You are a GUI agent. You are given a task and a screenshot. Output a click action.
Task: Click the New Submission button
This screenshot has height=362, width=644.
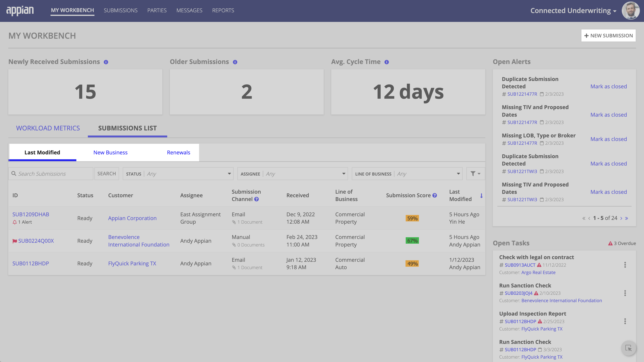608,35
